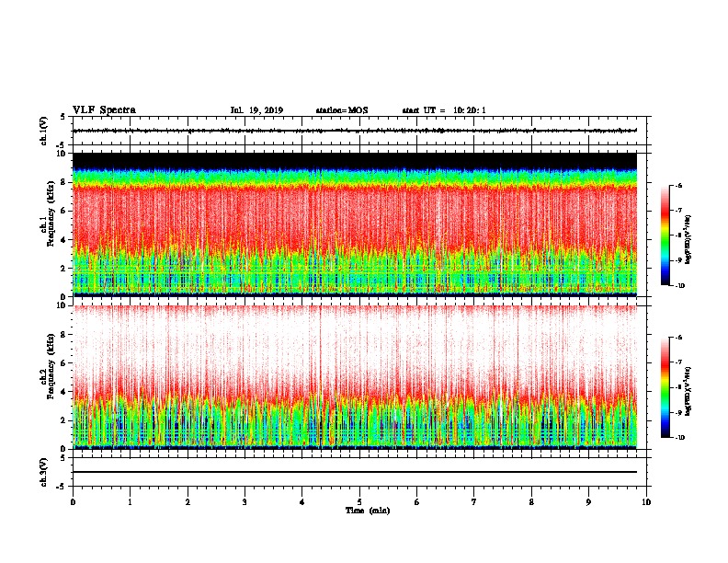Click time axis tick label '2'
Viewport: 728px width, 563px height.
188,502
